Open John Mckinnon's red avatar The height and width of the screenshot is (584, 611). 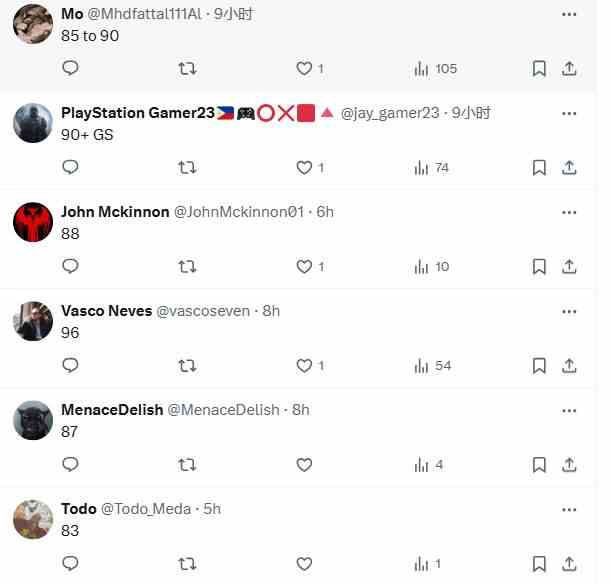point(33,222)
